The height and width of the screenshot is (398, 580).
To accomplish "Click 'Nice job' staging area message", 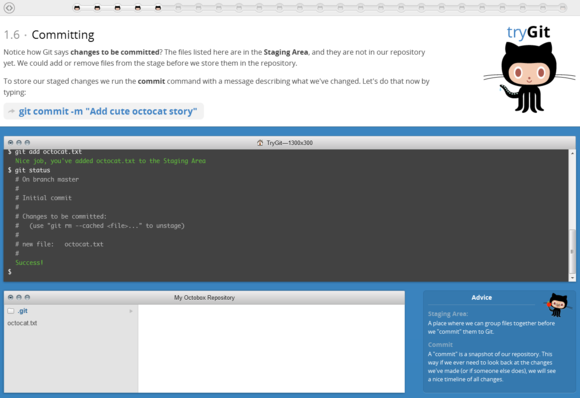I will (x=110, y=161).
